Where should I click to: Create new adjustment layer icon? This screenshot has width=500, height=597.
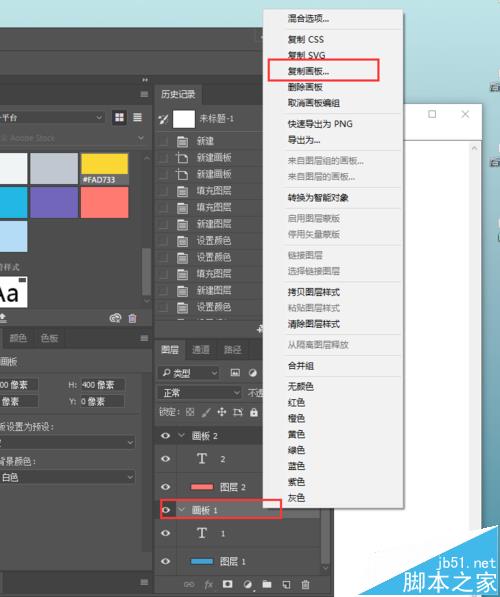coord(248,584)
